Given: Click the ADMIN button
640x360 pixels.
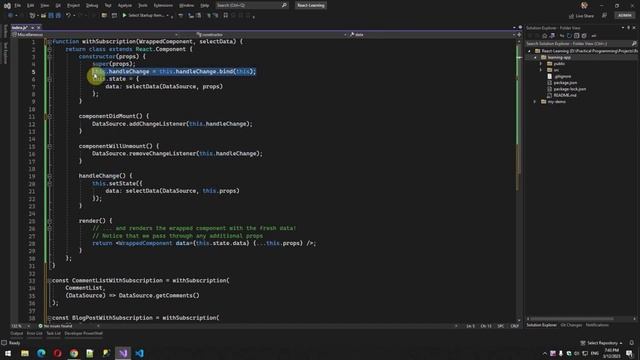Looking at the screenshot, I should 624,16.
